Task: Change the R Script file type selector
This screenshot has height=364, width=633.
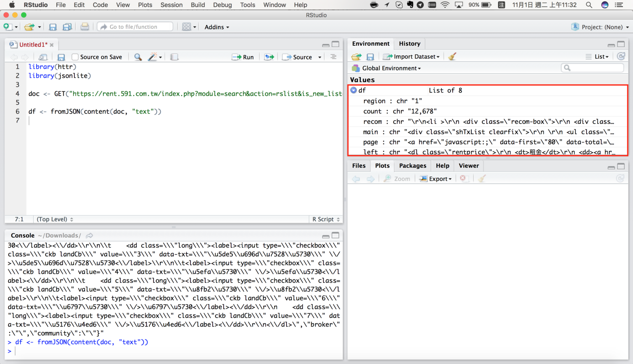Action: coord(326,219)
